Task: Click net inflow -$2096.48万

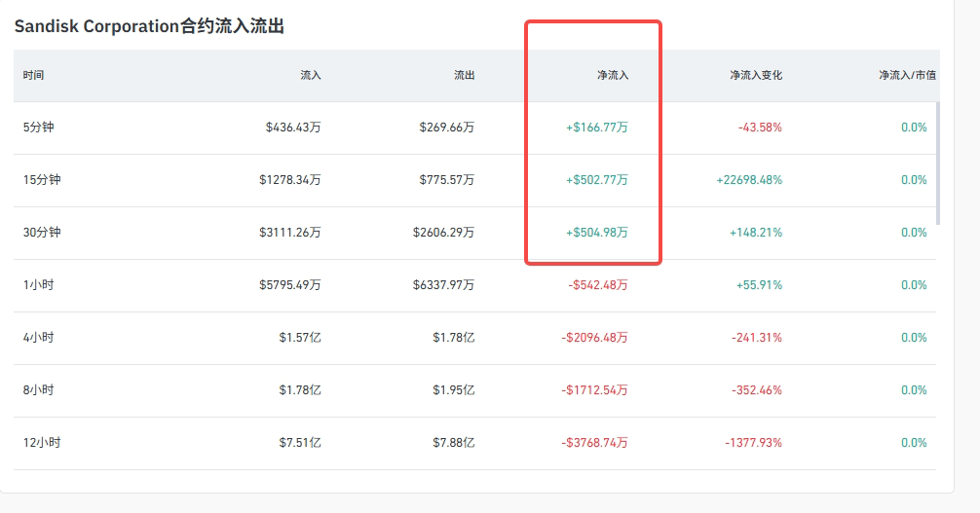Action: [594, 338]
